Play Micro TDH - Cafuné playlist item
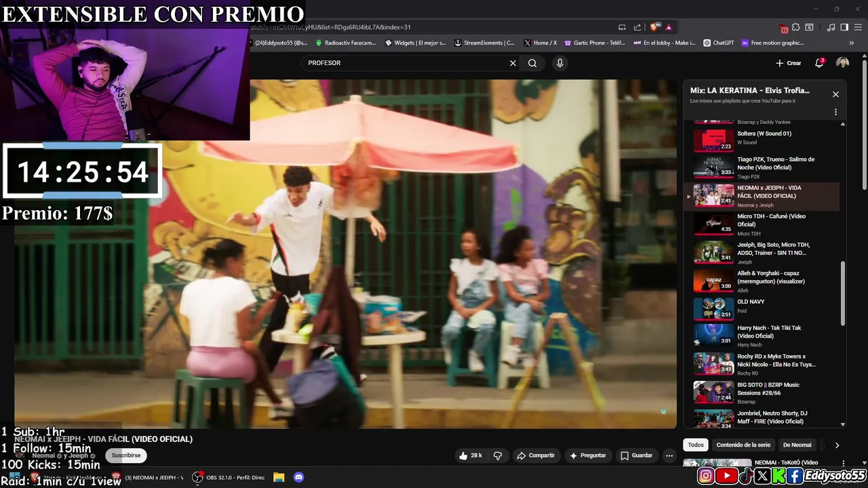This screenshot has height=488, width=868. click(762, 224)
